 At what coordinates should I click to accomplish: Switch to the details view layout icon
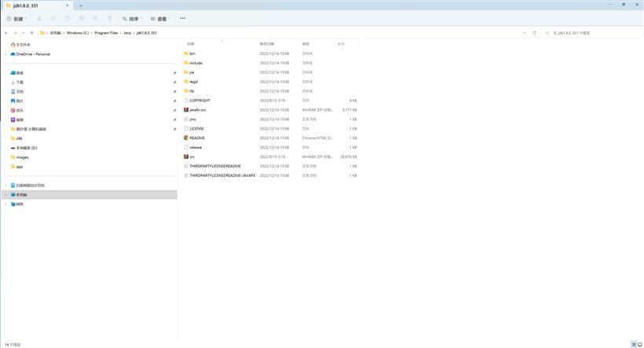634,345
